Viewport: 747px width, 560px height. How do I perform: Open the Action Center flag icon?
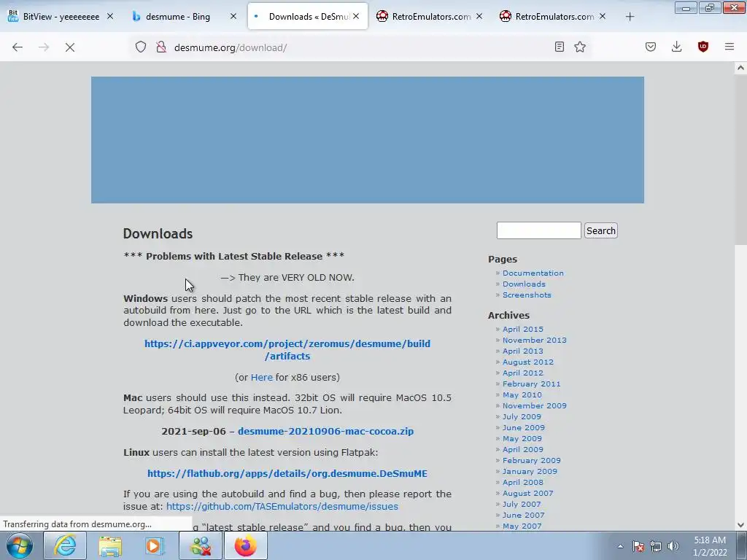(638, 546)
